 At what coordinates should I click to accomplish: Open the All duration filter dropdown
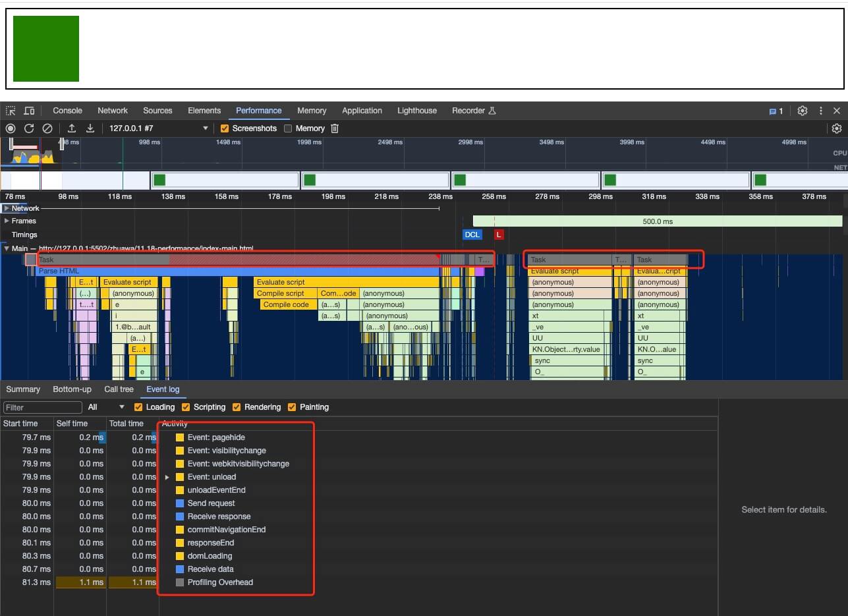point(106,407)
